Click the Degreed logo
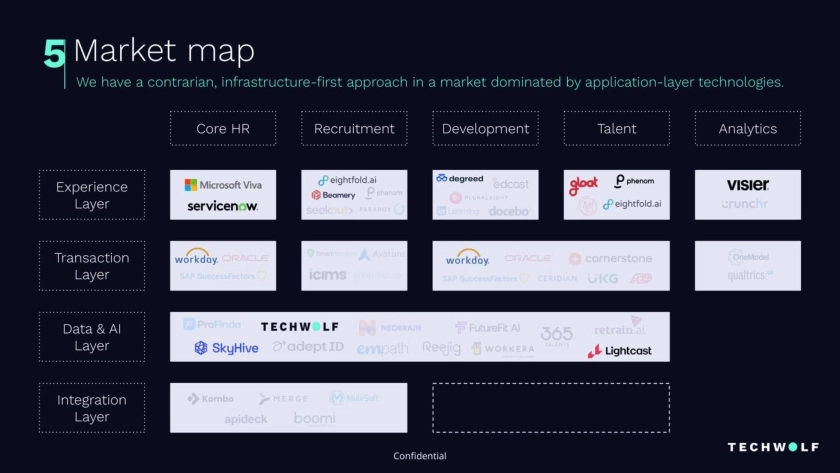The image size is (840, 473). 459,179
